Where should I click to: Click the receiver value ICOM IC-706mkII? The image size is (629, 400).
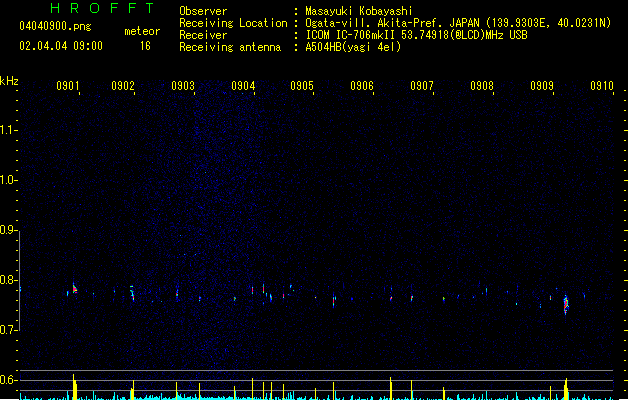click(x=350, y=35)
